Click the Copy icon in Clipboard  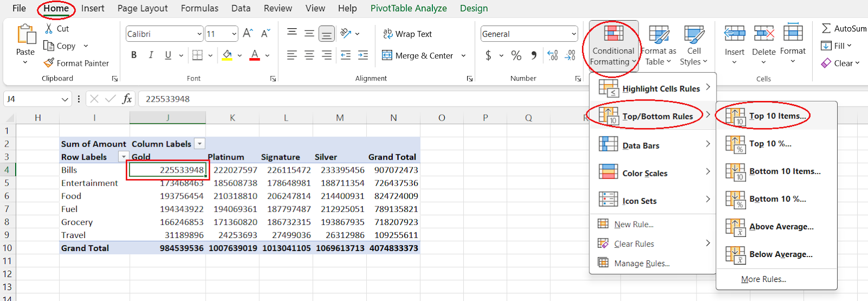49,46
